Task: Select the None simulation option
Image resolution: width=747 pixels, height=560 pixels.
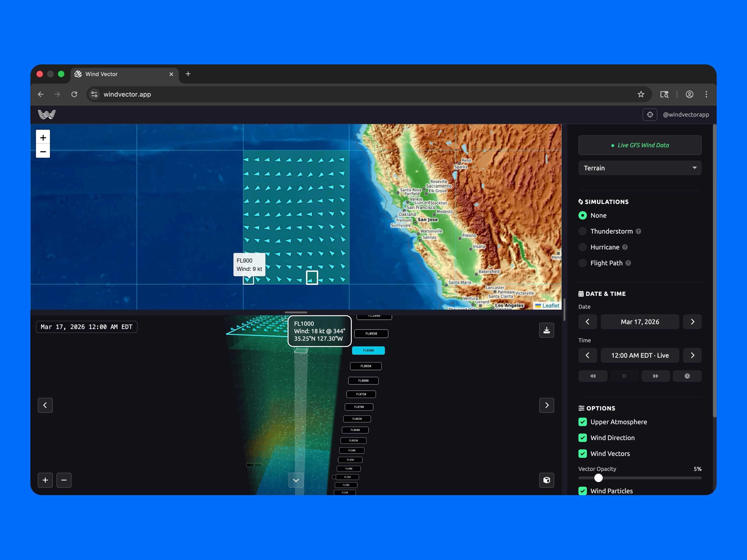Action: [x=582, y=215]
